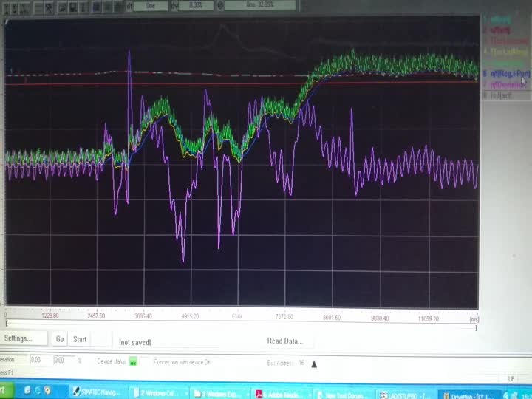Select green legend entry 5

[505, 63]
